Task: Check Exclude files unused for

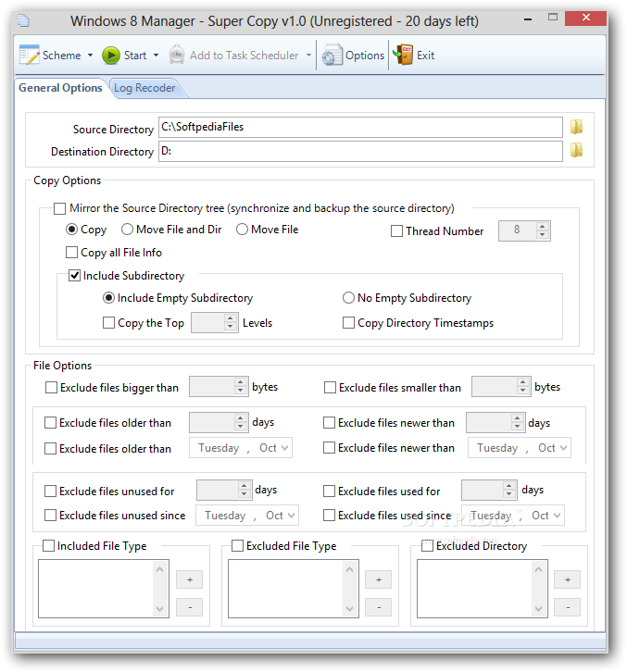Action: 50,492
